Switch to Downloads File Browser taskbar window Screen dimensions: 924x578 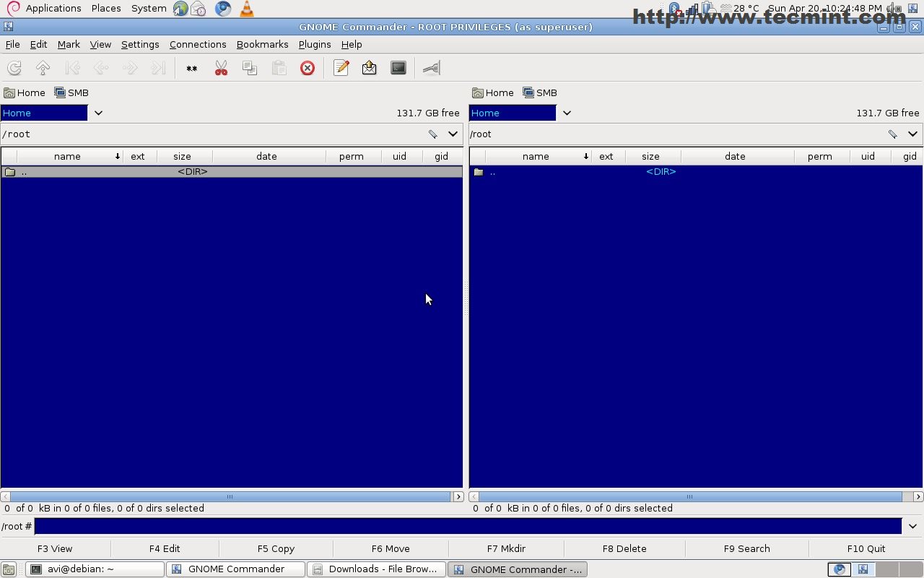click(x=375, y=569)
